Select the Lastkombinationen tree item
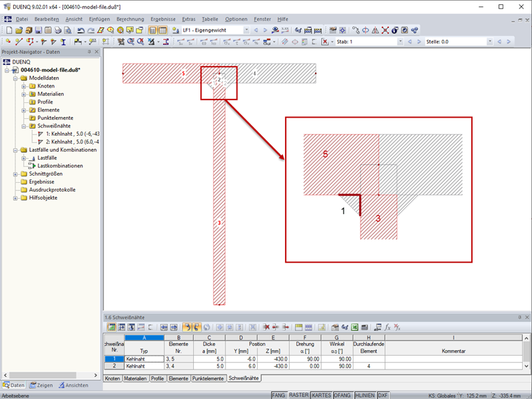 tap(60, 166)
